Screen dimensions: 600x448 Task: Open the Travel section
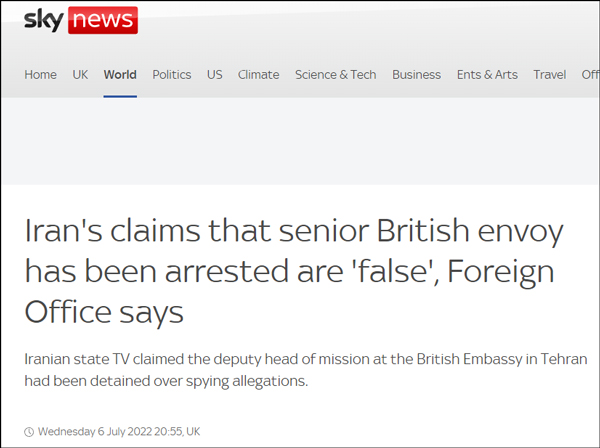[549, 75]
